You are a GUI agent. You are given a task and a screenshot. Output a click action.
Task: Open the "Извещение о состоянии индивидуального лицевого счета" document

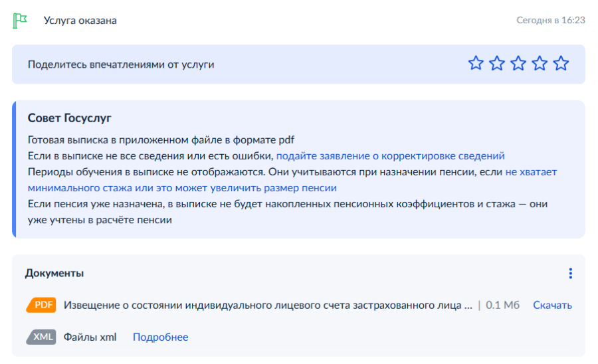[268, 305]
